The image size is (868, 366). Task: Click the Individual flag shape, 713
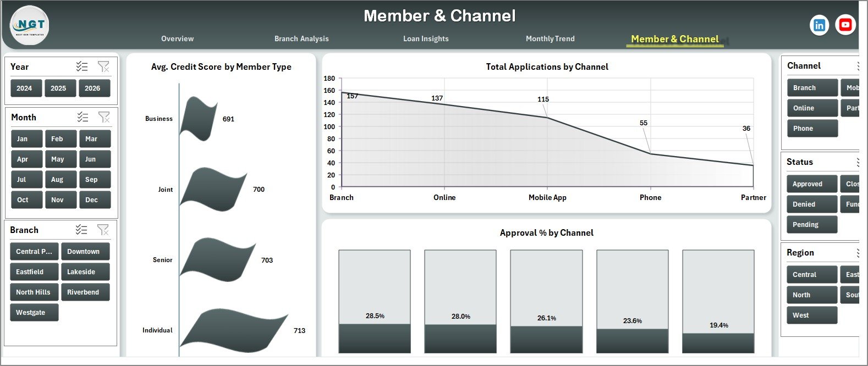(233, 331)
